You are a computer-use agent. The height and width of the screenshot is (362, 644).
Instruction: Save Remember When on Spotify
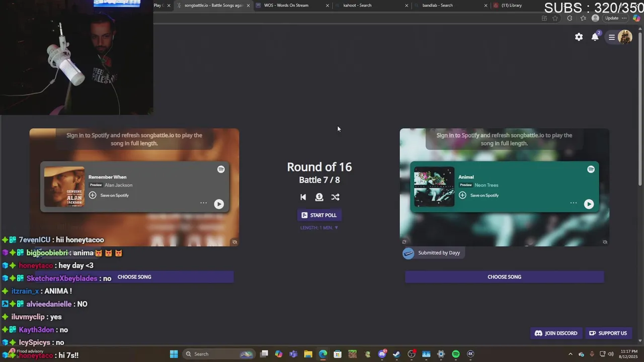[109, 195]
